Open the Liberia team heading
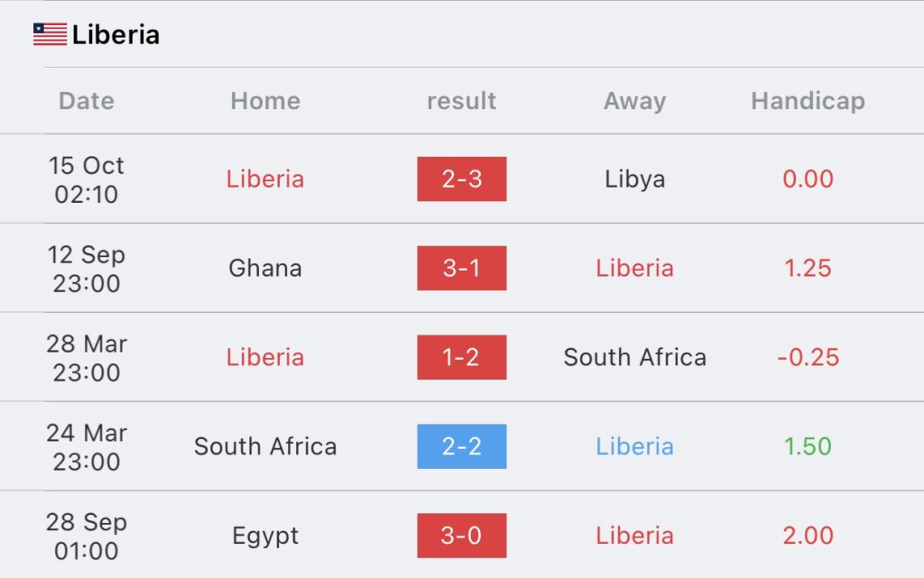 [115, 35]
